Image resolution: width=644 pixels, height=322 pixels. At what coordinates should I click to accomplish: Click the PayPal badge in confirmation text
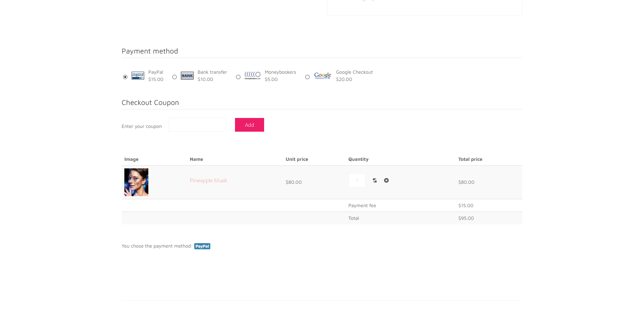(x=202, y=246)
